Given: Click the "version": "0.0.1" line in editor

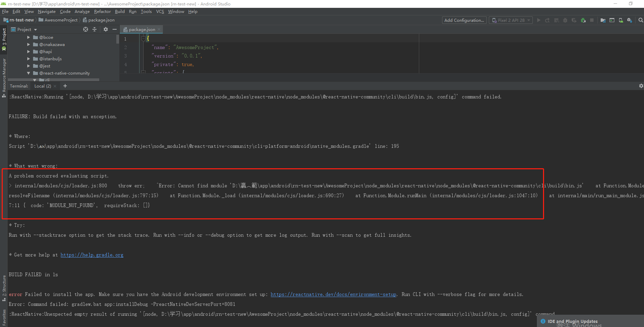Looking at the screenshot, I should click(177, 56).
